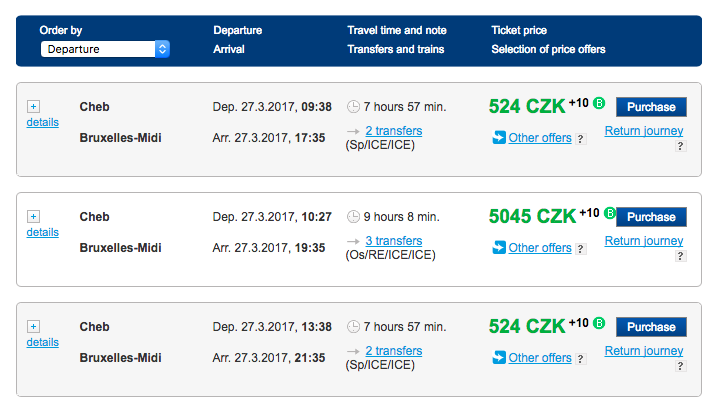Click Other offers arrow icon for 09:38 connection
715x408 pixels.
click(x=498, y=138)
